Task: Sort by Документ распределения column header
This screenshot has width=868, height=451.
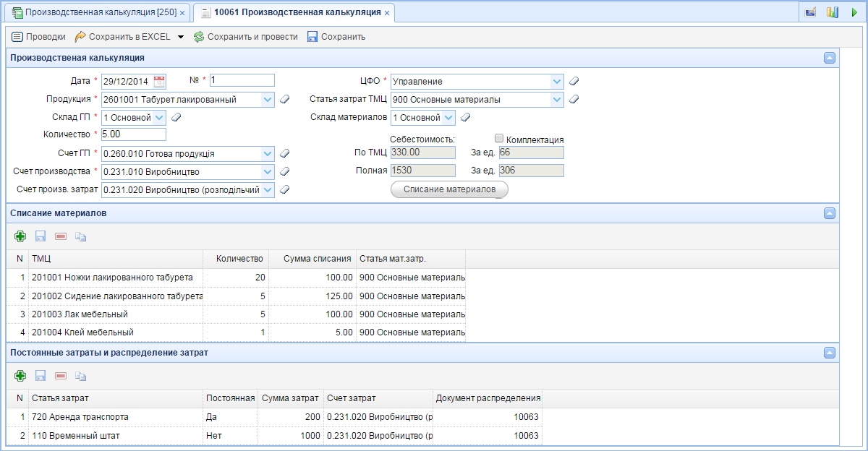Action: [488, 398]
